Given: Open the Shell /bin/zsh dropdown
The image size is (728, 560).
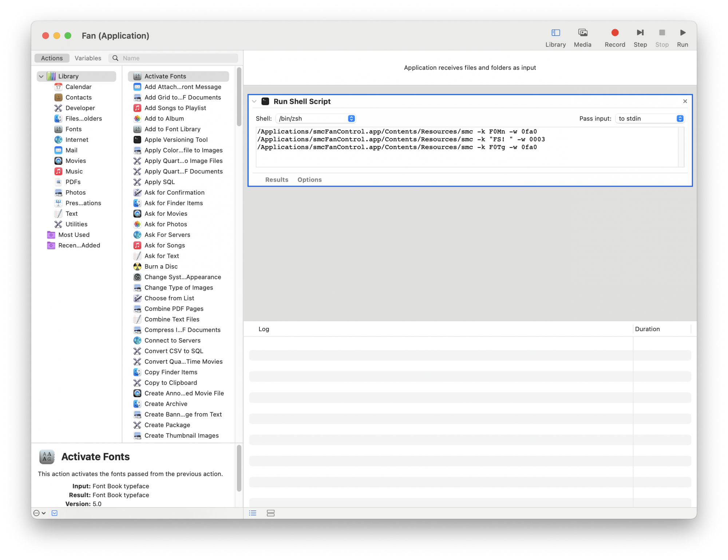Looking at the screenshot, I should pos(315,119).
